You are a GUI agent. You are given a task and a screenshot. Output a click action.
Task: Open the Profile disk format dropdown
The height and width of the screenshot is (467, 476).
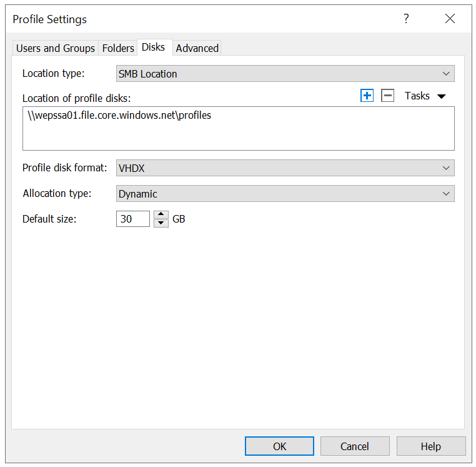(285, 168)
